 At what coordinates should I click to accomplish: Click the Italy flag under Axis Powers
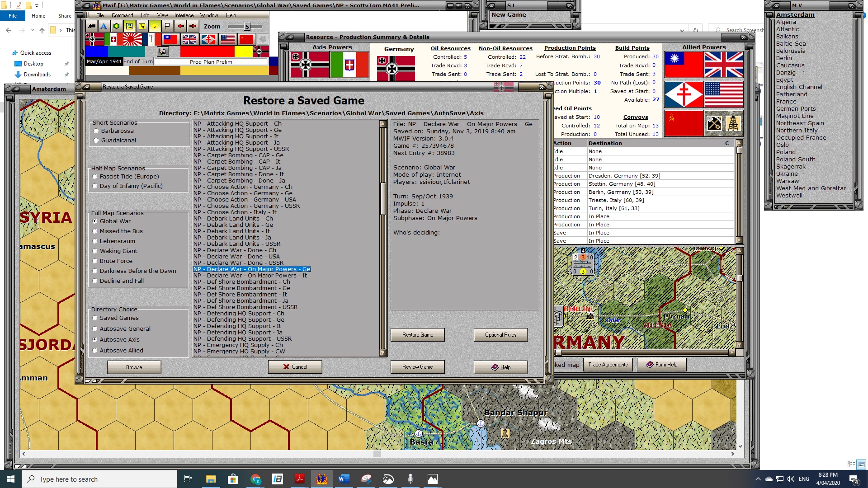click(349, 65)
